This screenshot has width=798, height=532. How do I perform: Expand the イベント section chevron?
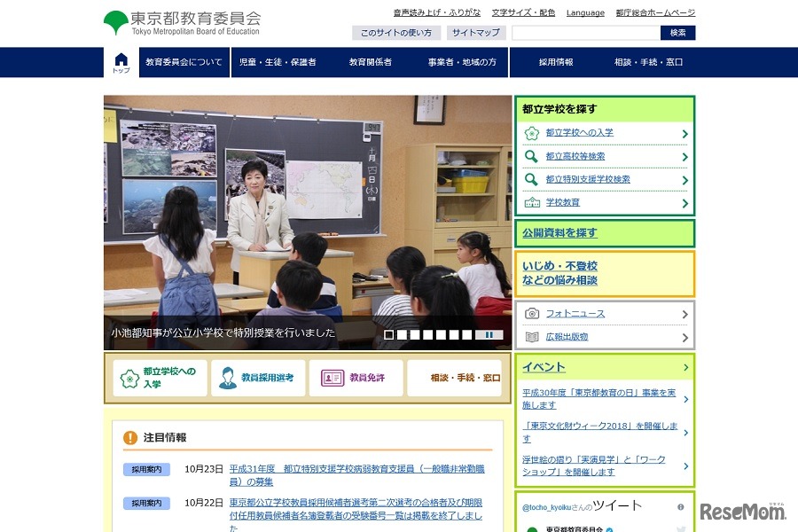point(685,367)
